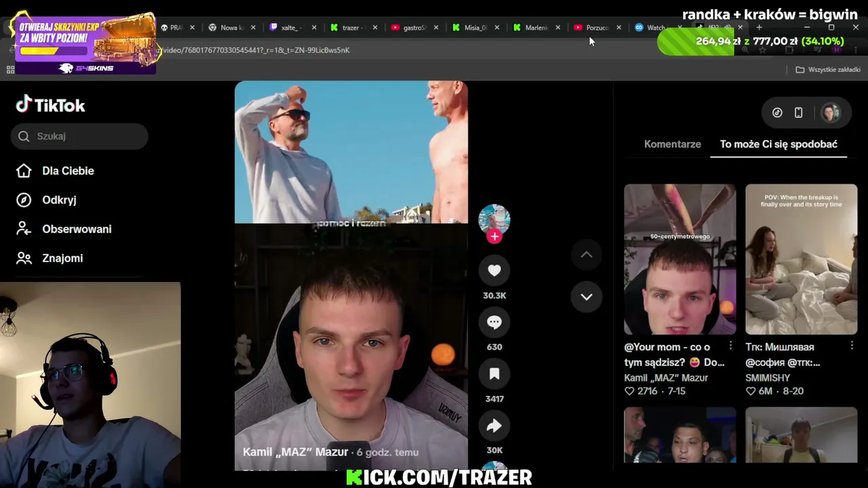Open the Dla Ciebie home icon

click(x=24, y=171)
